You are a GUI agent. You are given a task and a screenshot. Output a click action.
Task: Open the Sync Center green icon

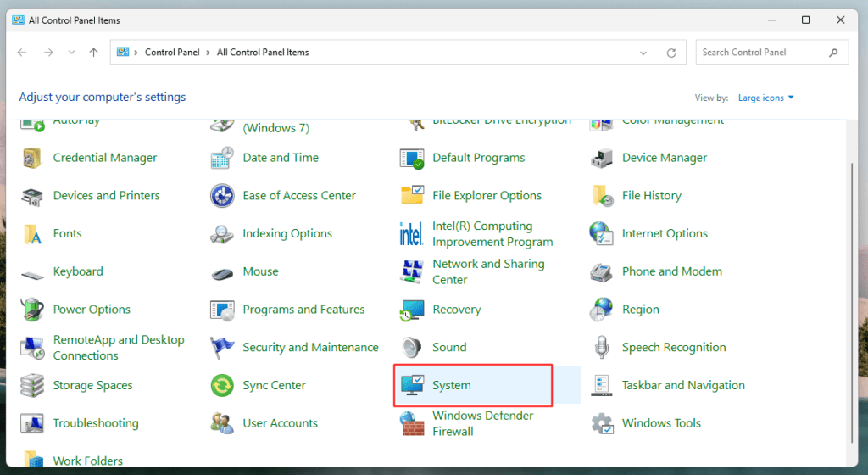[223, 385]
